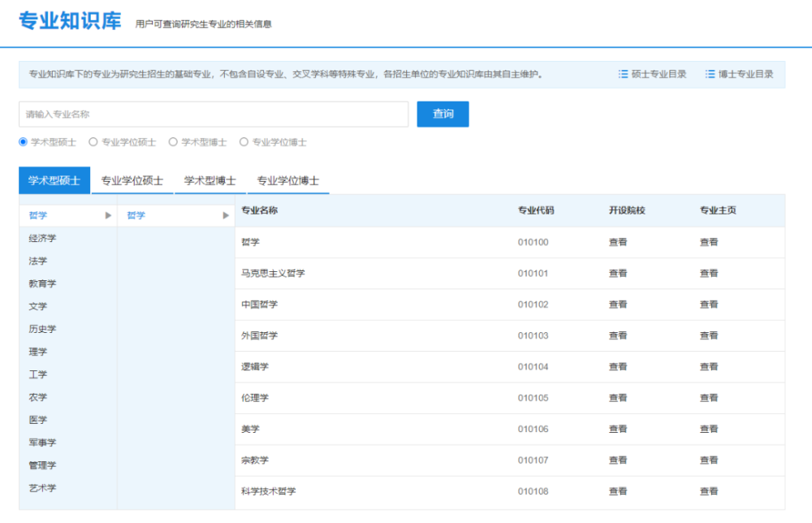The image size is (812, 523).
Task: Switch to the 专业学位博士 tab
Action: point(288,180)
